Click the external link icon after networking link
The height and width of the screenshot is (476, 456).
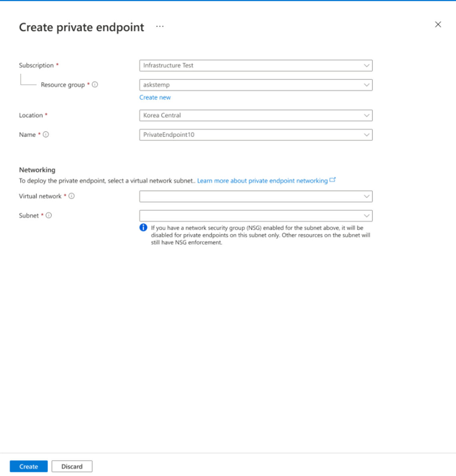click(332, 180)
